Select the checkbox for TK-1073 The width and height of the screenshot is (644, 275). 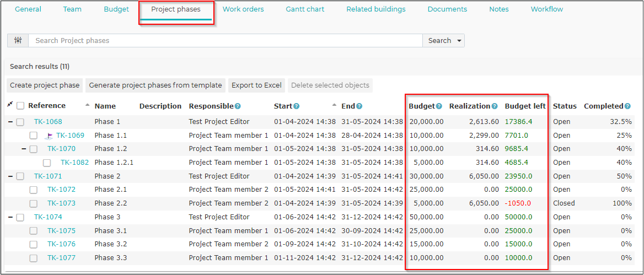(x=33, y=203)
